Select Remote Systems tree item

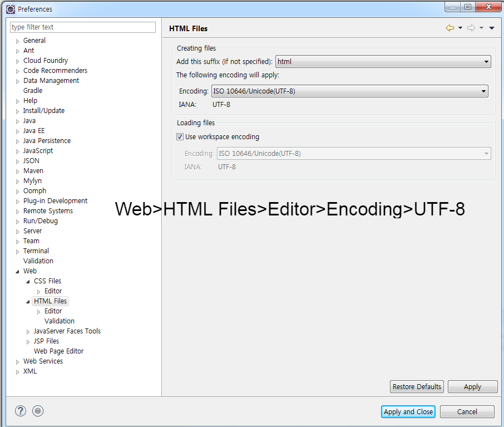(48, 211)
